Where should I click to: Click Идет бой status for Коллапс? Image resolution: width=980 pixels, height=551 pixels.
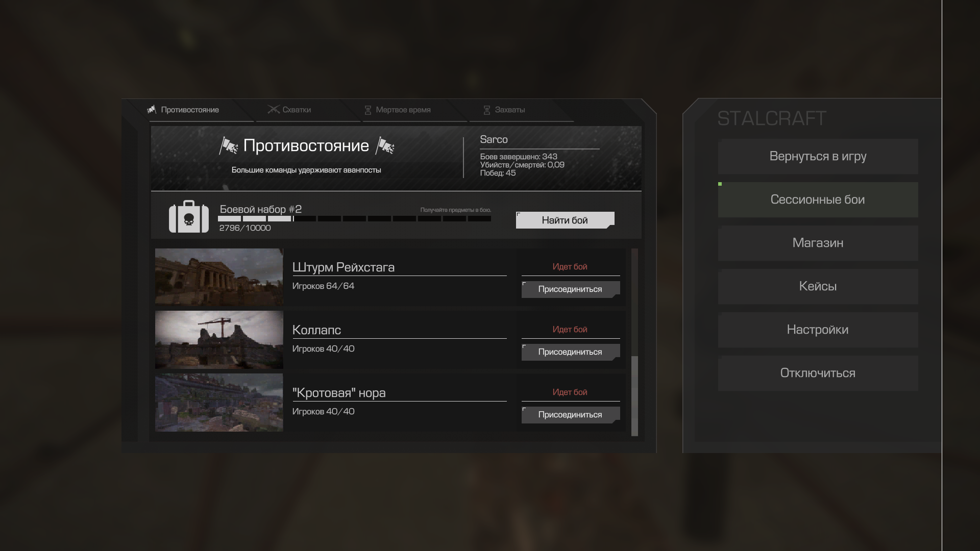[570, 330]
